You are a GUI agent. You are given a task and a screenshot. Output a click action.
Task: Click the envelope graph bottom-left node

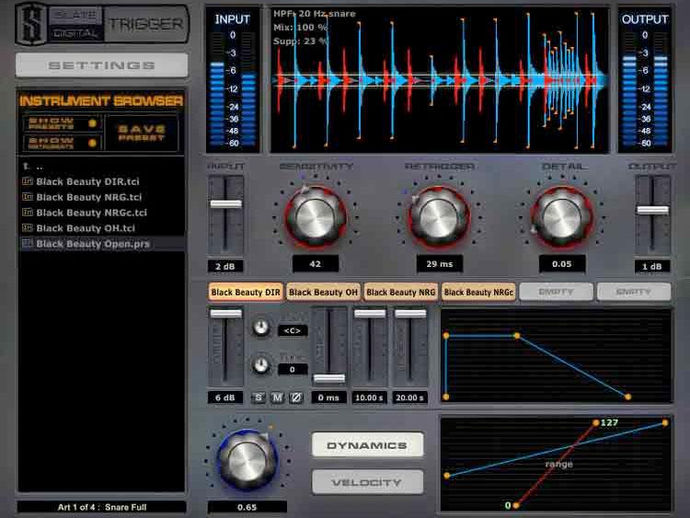point(446,397)
